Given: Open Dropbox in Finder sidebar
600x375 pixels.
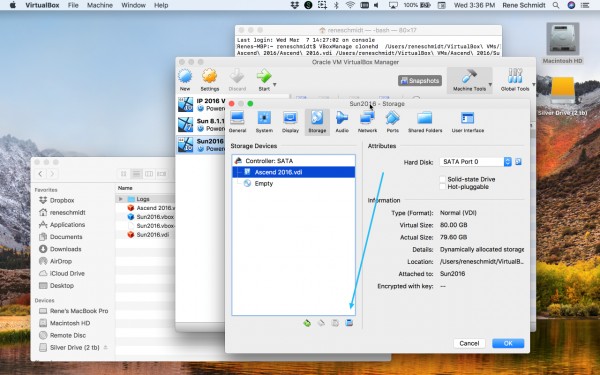Looking at the screenshot, I should (x=57, y=200).
